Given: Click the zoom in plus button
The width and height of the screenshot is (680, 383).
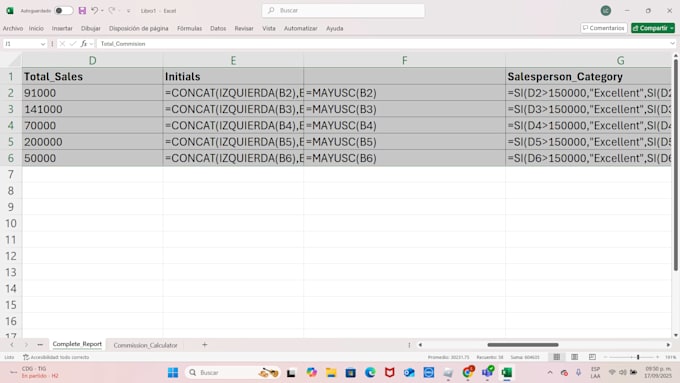Looking at the screenshot, I should (x=657, y=357).
